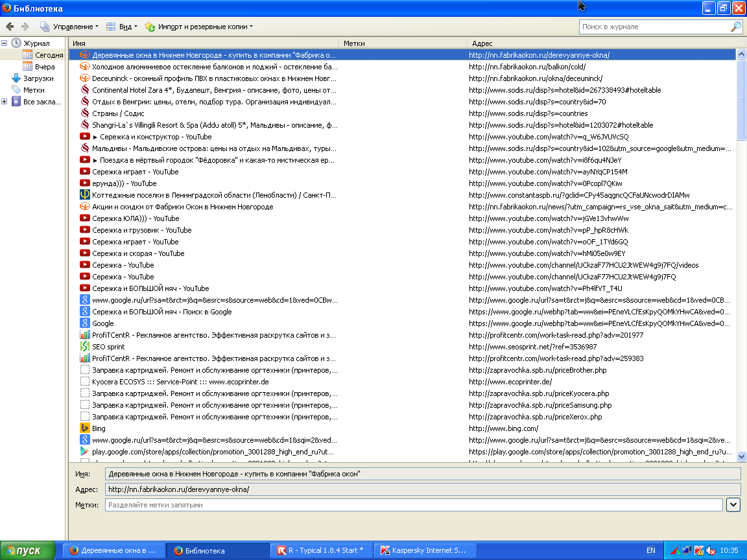747x560 pixels.
Task: Go back with the left arrow button
Action: point(10,27)
